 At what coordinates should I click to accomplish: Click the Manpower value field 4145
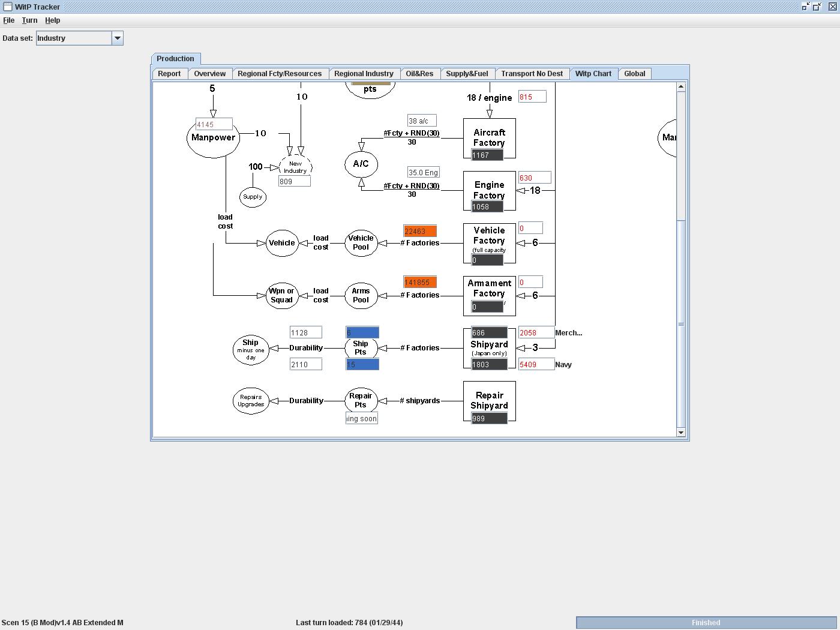coord(214,124)
